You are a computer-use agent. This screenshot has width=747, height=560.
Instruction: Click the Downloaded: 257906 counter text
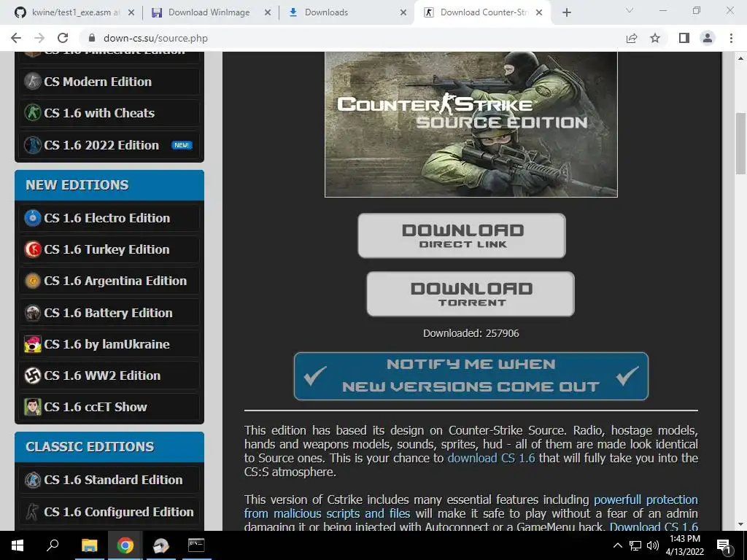pos(471,333)
